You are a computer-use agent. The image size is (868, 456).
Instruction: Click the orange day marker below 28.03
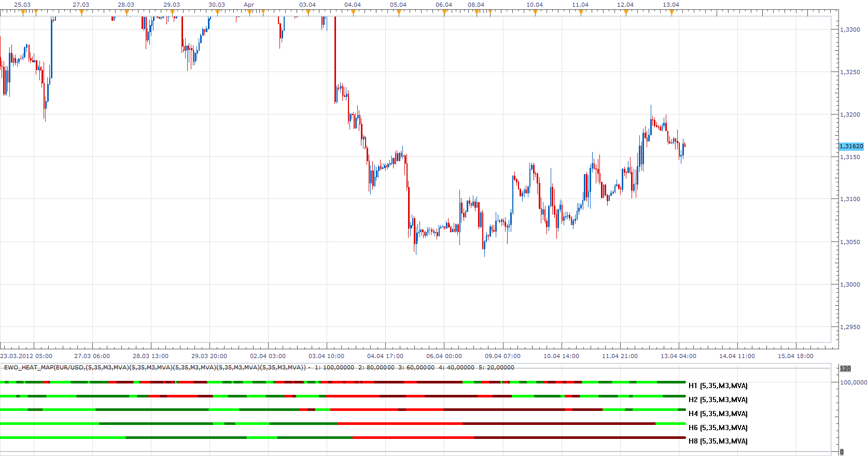tap(127, 13)
